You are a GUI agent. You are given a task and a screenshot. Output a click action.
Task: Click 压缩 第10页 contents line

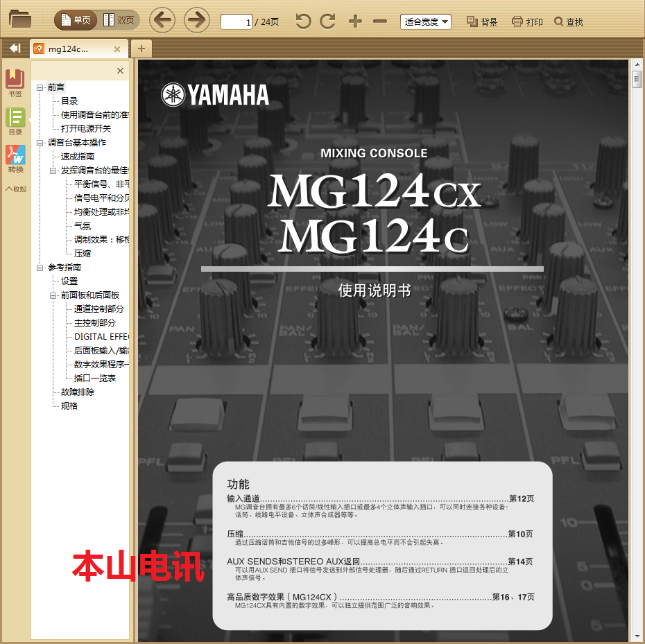click(380, 534)
